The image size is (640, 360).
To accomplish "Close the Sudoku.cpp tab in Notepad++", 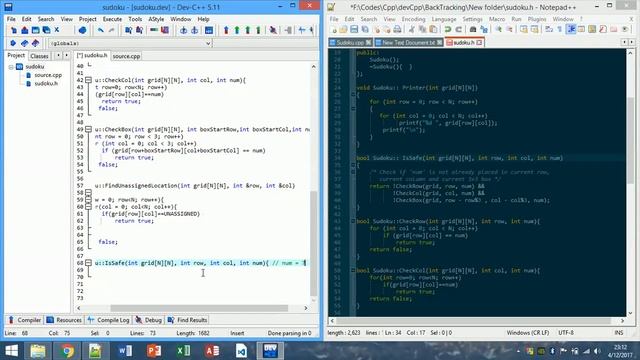I will (369, 42).
